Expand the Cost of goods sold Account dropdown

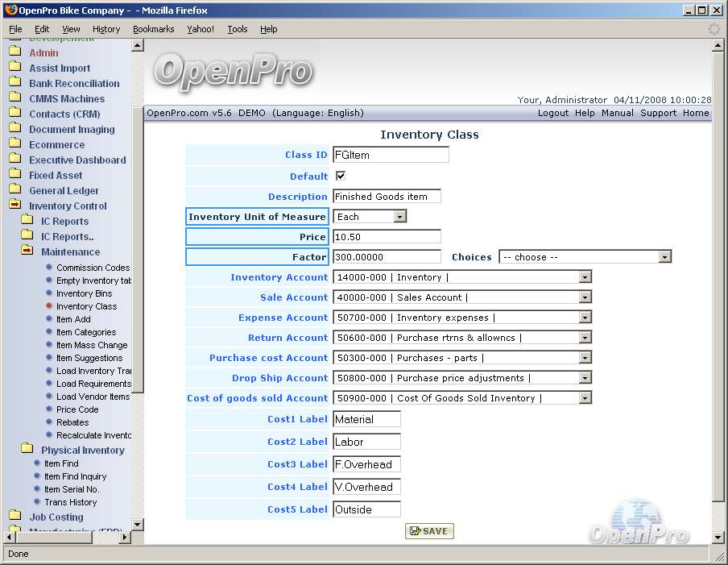585,398
